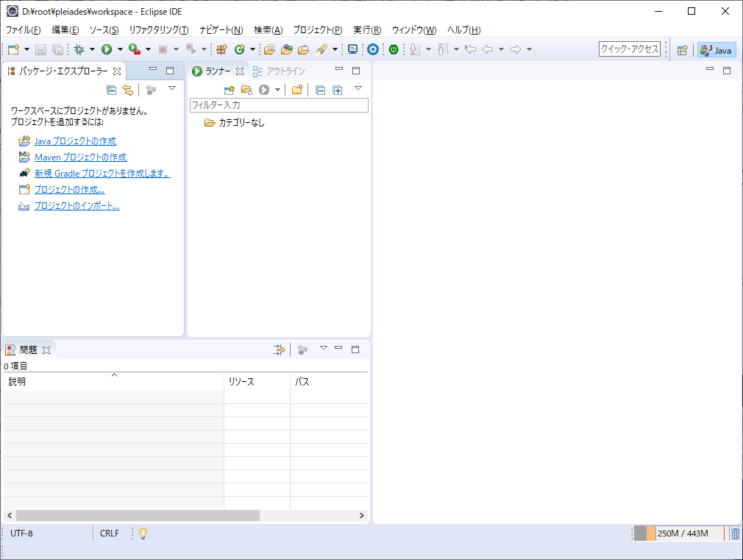This screenshot has height=560, width=743.
Task: Click the プロジェクトのインポート link
Action: click(77, 205)
